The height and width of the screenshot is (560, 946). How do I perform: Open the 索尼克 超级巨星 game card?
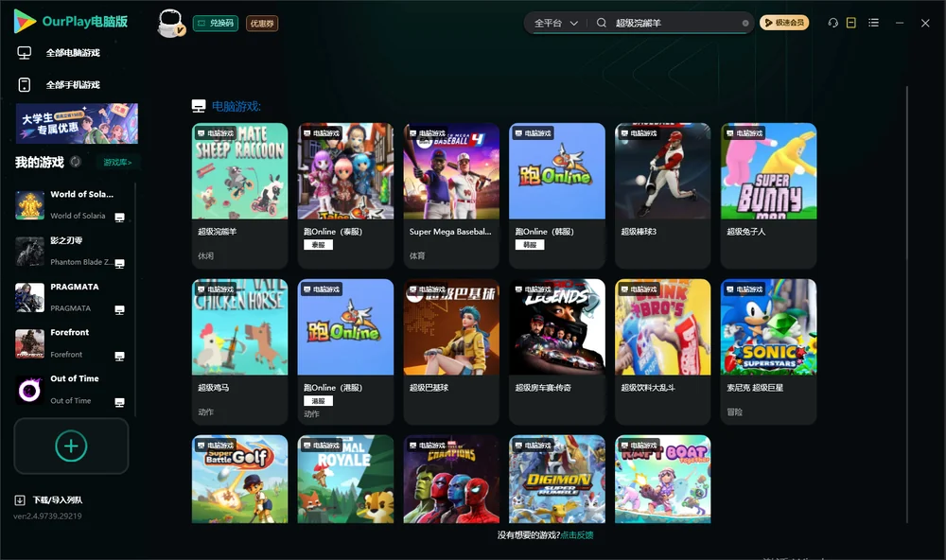(768, 352)
